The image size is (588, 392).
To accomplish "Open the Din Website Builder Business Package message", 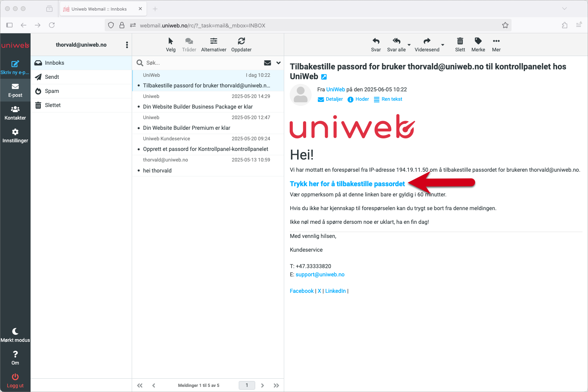I will [x=208, y=102].
